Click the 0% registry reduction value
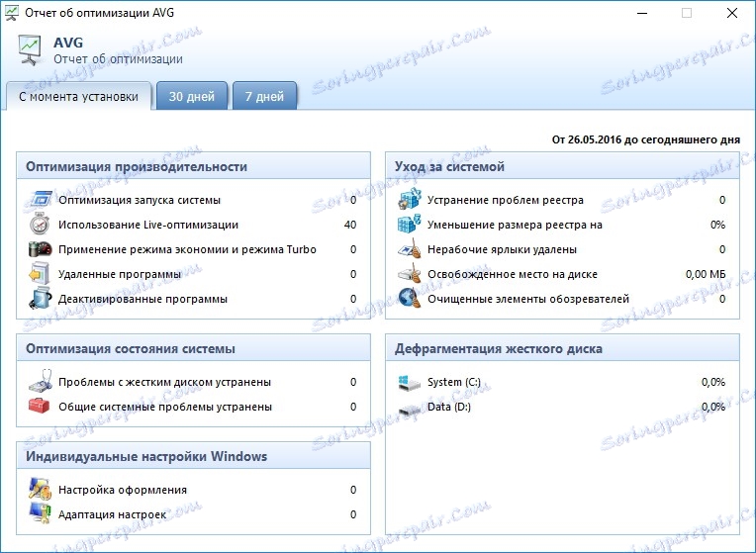756x553 pixels. click(x=718, y=225)
